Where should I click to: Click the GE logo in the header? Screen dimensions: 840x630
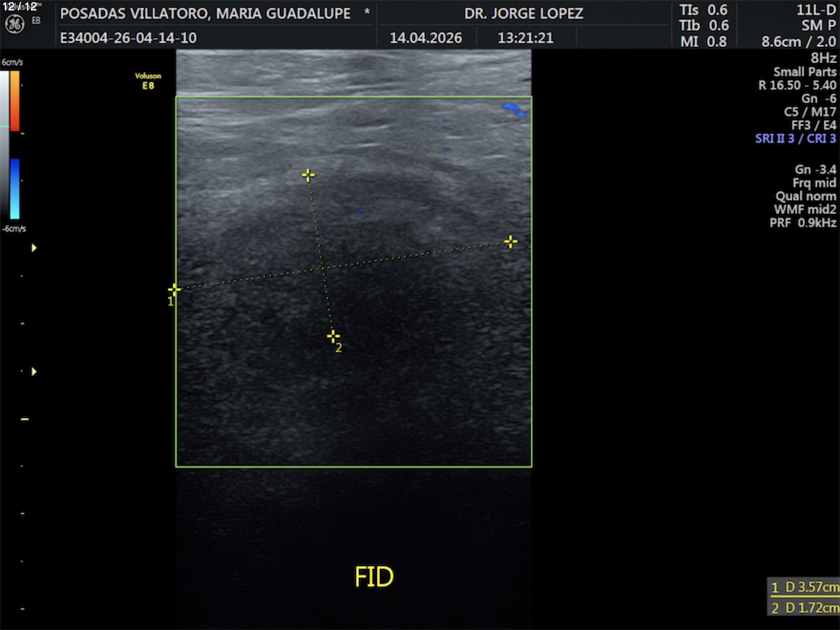pyautogui.click(x=14, y=24)
